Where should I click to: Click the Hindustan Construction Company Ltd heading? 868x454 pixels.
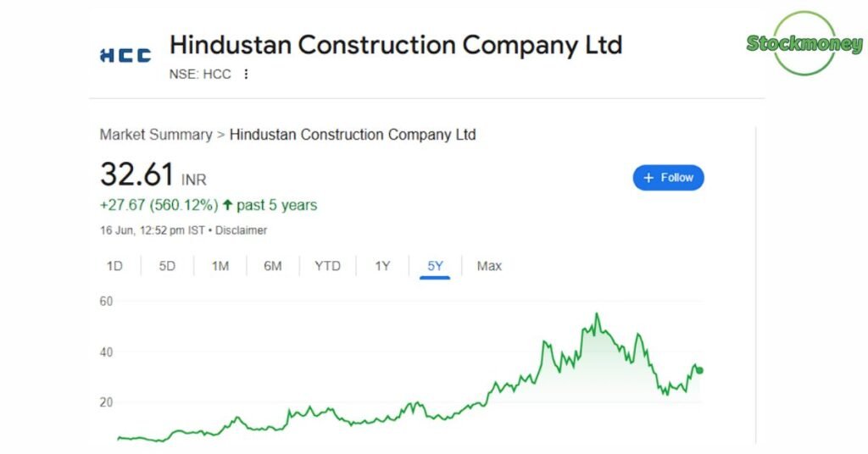396,45
